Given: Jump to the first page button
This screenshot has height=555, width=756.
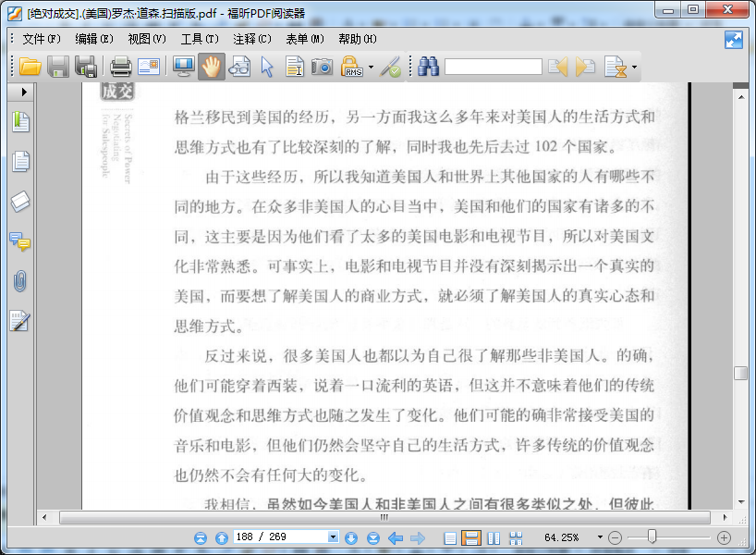Looking at the screenshot, I should (x=201, y=537).
